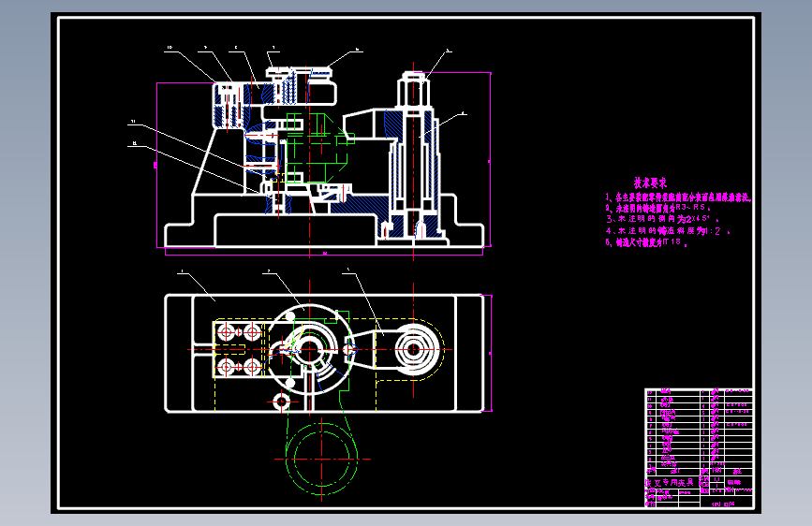The image size is (812, 526).
Task: Select the hex nut atop the right column
Action: pos(413,91)
